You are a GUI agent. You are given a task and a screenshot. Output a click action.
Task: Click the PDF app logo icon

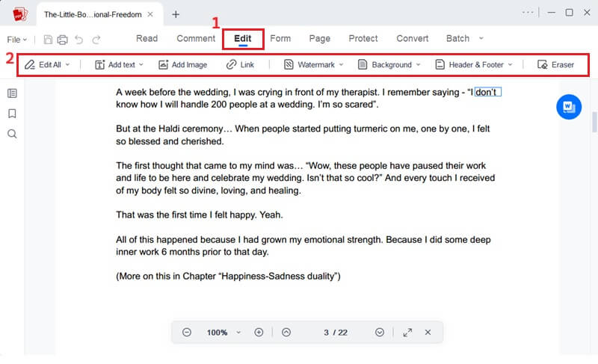point(20,14)
